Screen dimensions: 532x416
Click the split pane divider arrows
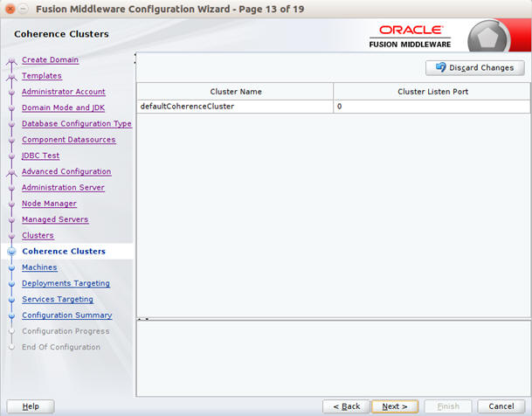coord(143,319)
